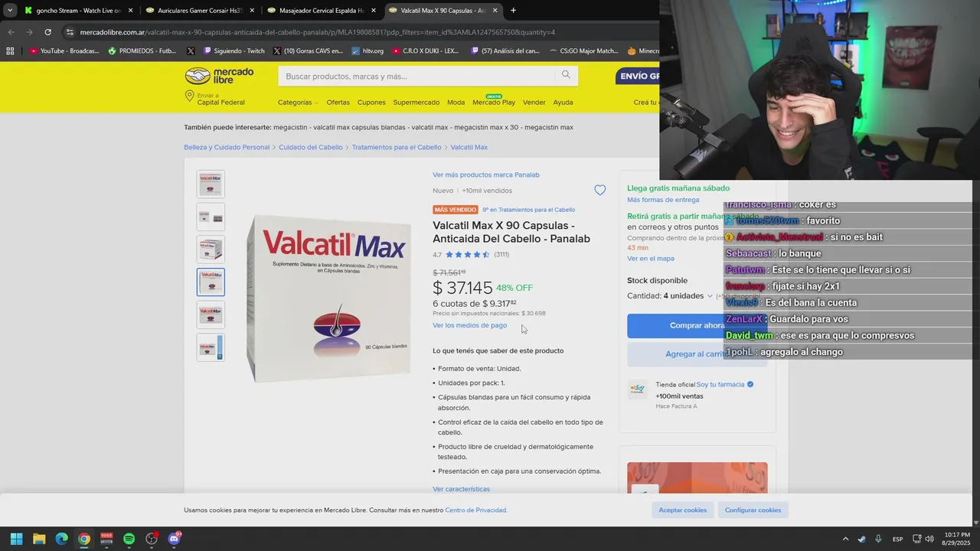Screen dimensions: 980x551
Task: Click the (3111) reviews count
Action: coord(501,255)
